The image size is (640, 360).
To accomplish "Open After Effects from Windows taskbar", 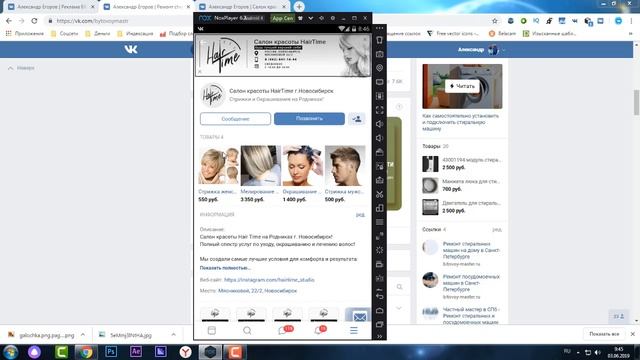I will [136, 351].
